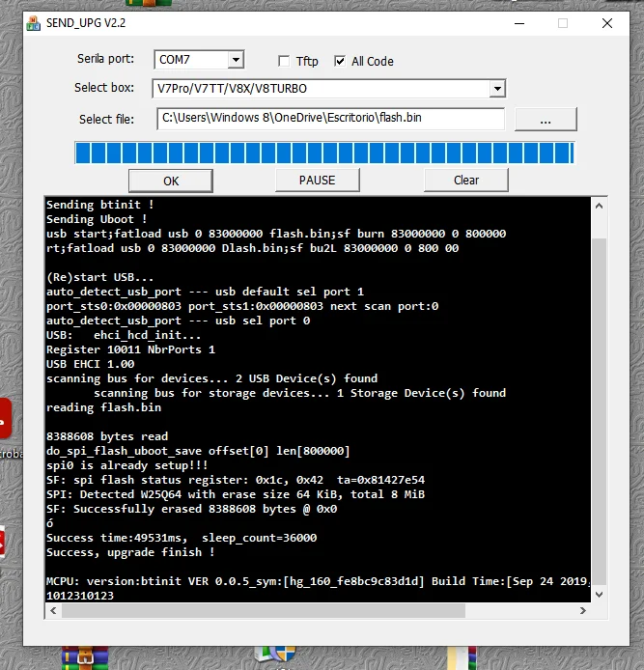Open the Select box model dropdown arrow
The width and height of the screenshot is (644, 670).
[x=497, y=89]
